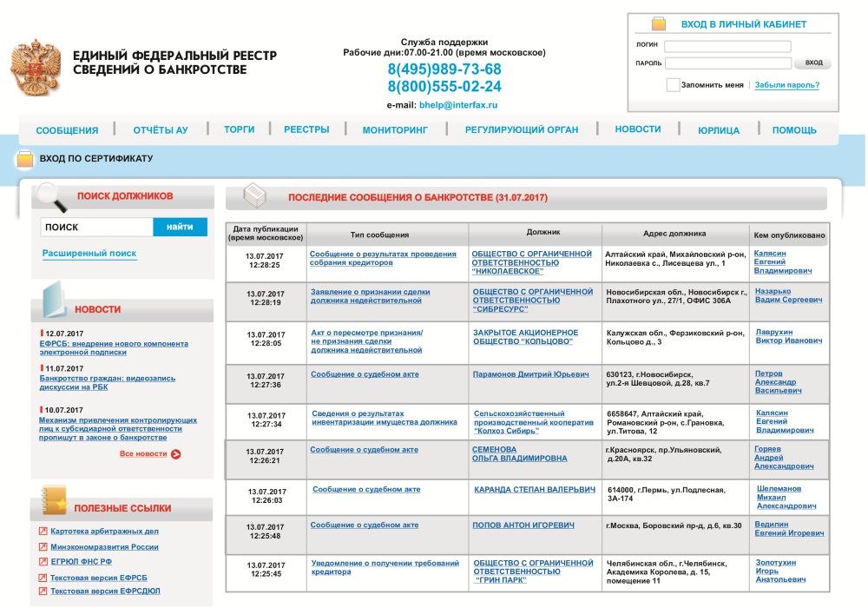This screenshot has height=608, width=868.
Task: Open news Механизм привлечения контролирующих лиц
Action: [118, 428]
